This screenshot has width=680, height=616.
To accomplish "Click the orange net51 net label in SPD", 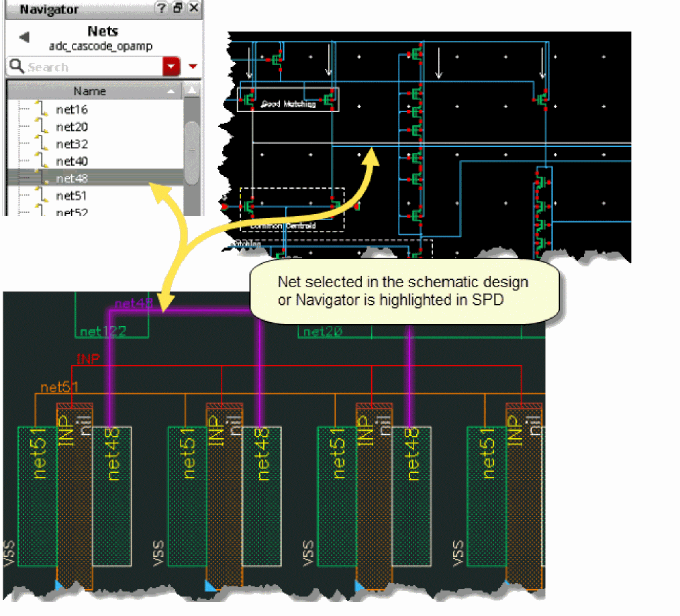I will coord(60,387).
